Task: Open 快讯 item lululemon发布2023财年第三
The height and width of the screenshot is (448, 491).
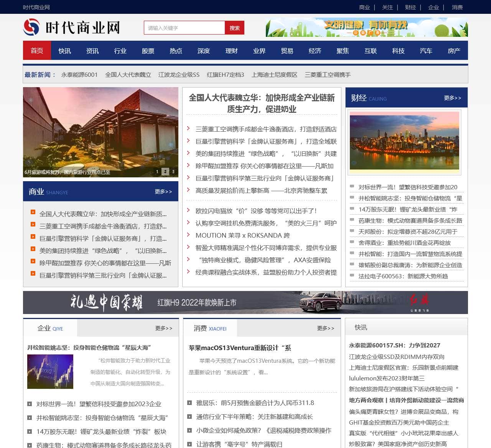Action: pos(387,378)
